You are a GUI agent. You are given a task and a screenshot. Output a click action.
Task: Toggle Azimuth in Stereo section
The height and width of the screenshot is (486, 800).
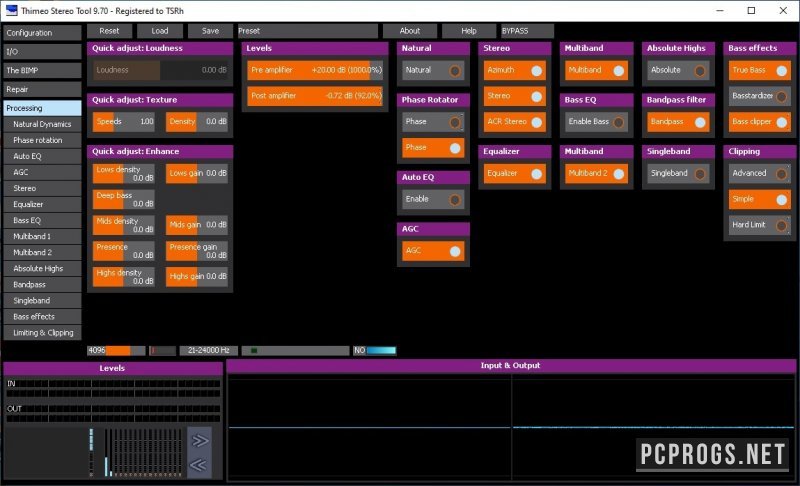tap(515, 70)
